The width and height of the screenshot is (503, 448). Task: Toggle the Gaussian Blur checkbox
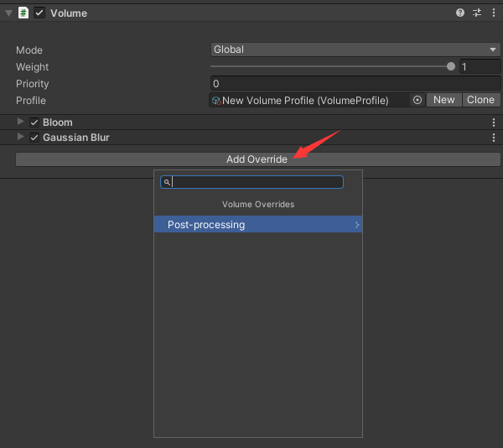click(x=34, y=138)
